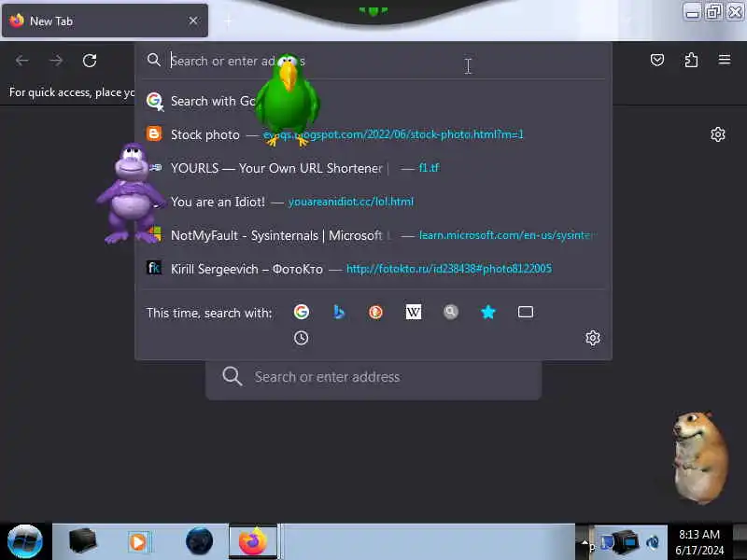Show hidden system tray icons

[585, 541]
